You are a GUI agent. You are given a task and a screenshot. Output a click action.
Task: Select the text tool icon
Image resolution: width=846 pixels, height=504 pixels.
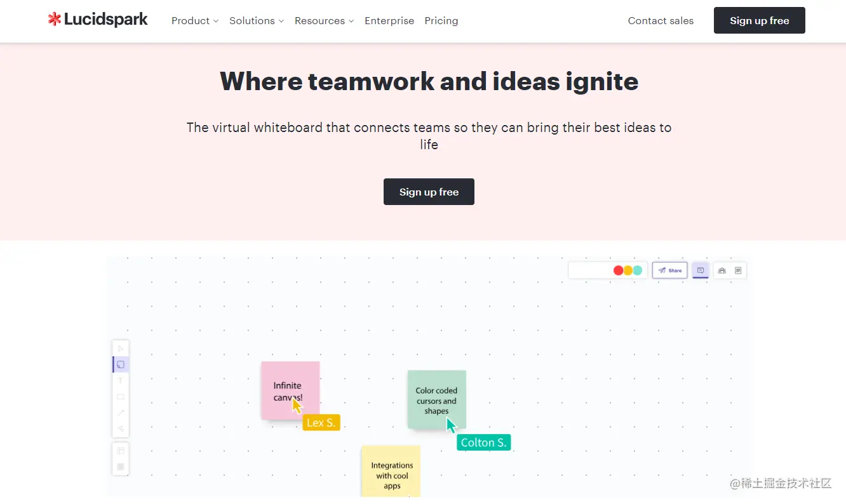click(121, 381)
